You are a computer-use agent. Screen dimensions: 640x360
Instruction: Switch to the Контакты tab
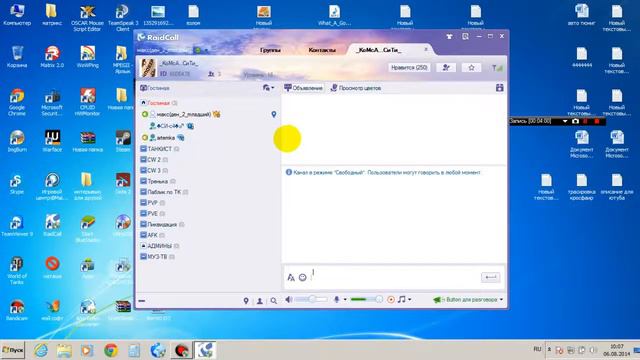coord(322,50)
